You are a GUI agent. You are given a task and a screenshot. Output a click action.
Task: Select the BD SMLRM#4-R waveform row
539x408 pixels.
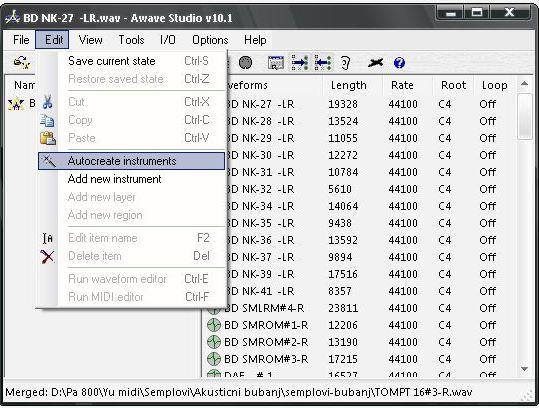361,308
